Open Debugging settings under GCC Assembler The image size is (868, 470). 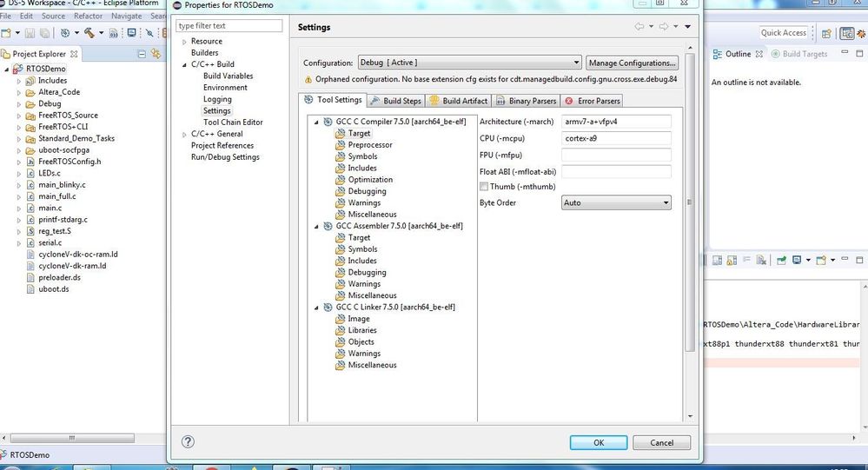coord(361,273)
